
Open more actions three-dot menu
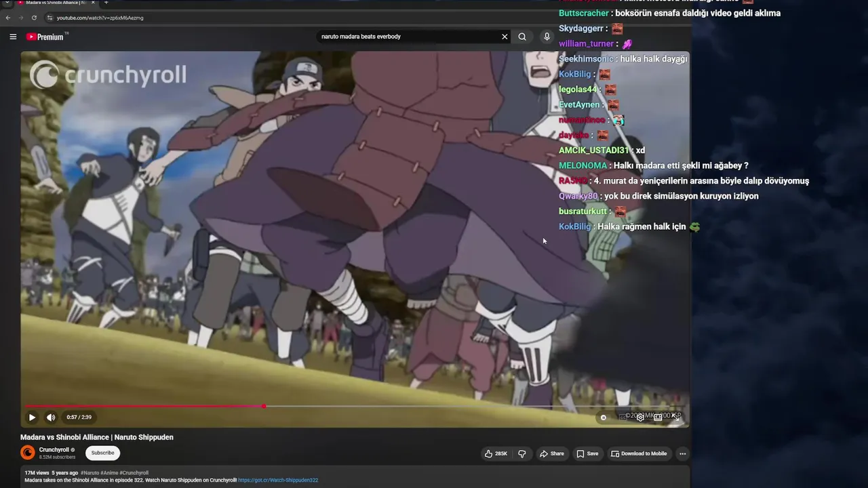(683, 453)
